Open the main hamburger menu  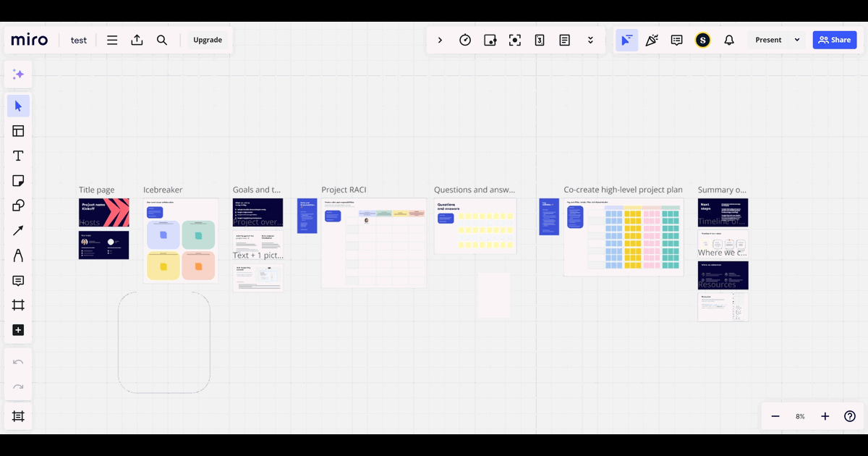click(x=112, y=40)
